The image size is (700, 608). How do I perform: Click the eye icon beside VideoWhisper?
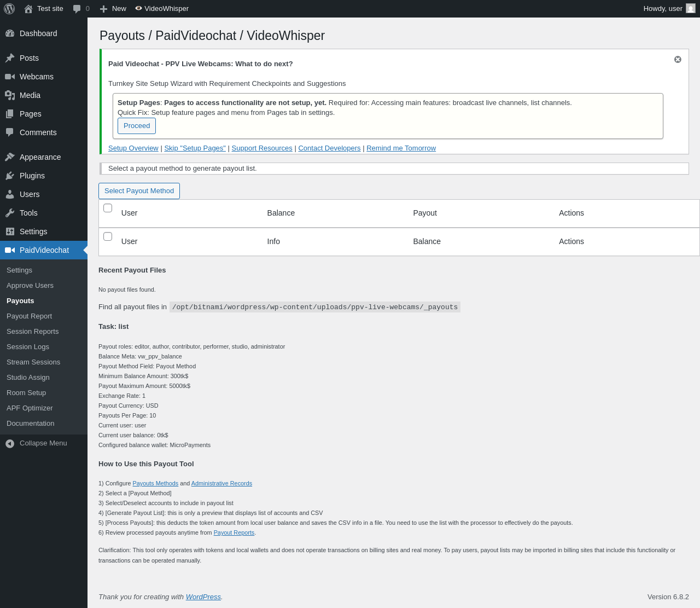tap(138, 8)
